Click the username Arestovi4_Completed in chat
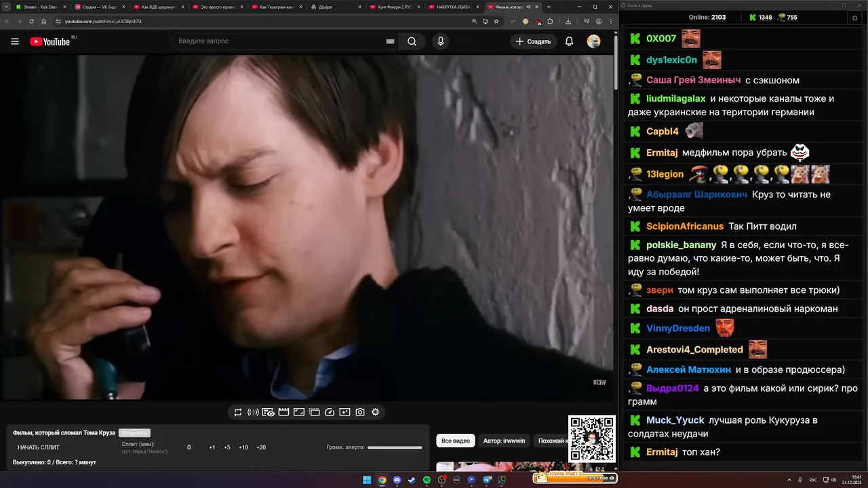This screenshot has height=488, width=868. [694, 350]
